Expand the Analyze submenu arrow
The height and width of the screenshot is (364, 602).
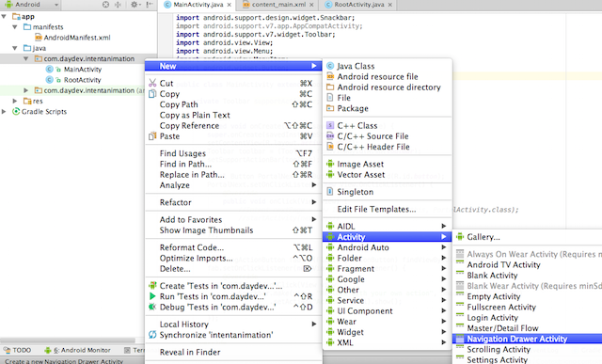(314, 185)
